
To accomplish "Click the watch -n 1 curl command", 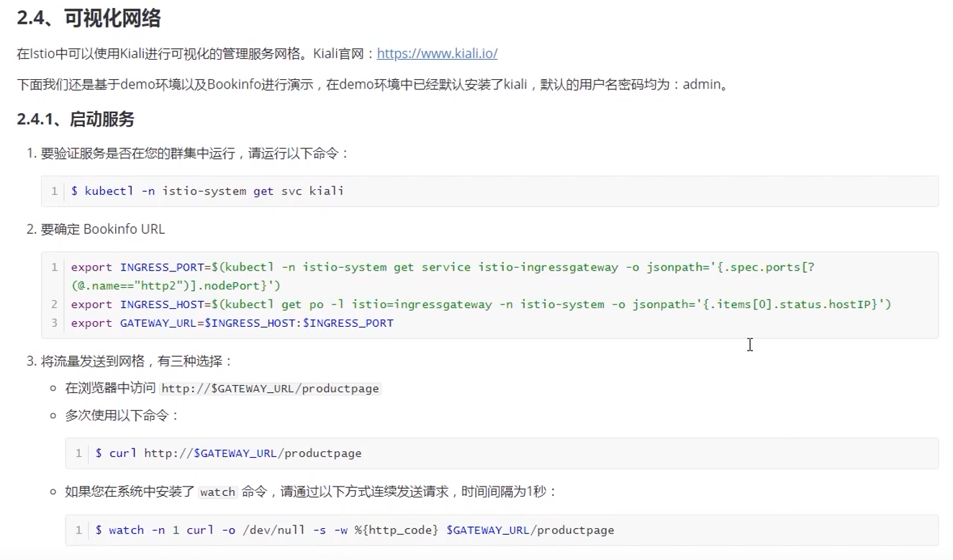I will pos(354,530).
